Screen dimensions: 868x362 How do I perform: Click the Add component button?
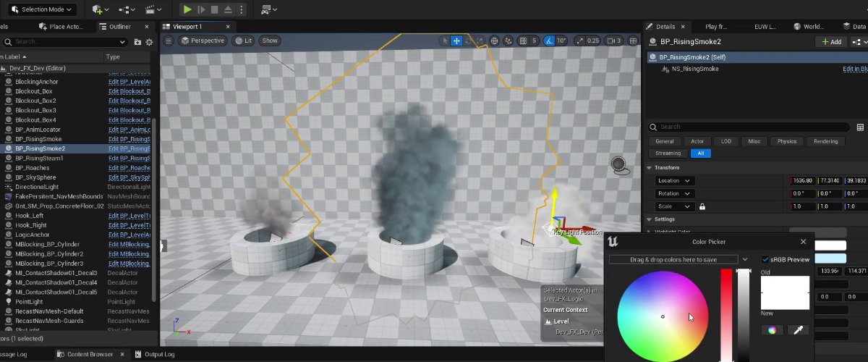831,42
